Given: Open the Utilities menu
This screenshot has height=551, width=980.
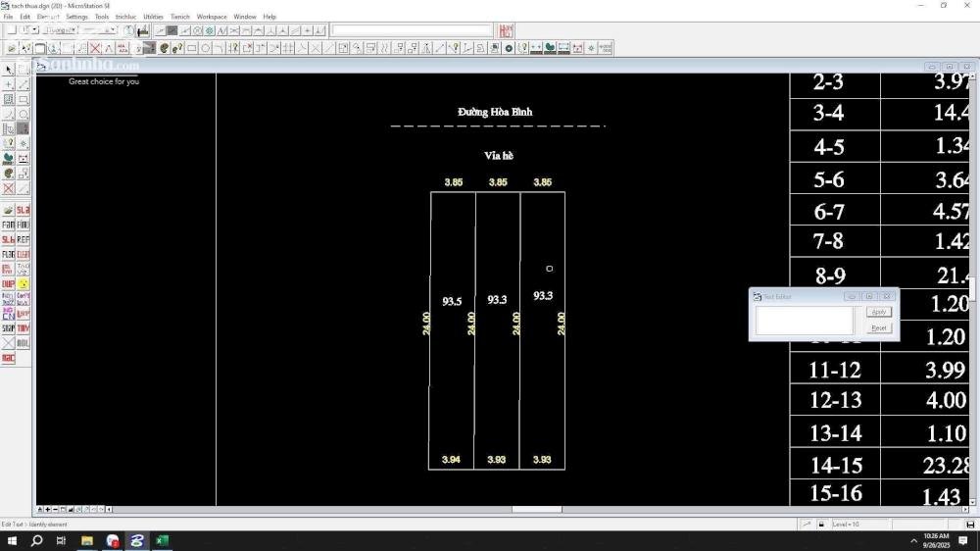Looking at the screenshot, I should (153, 17).
